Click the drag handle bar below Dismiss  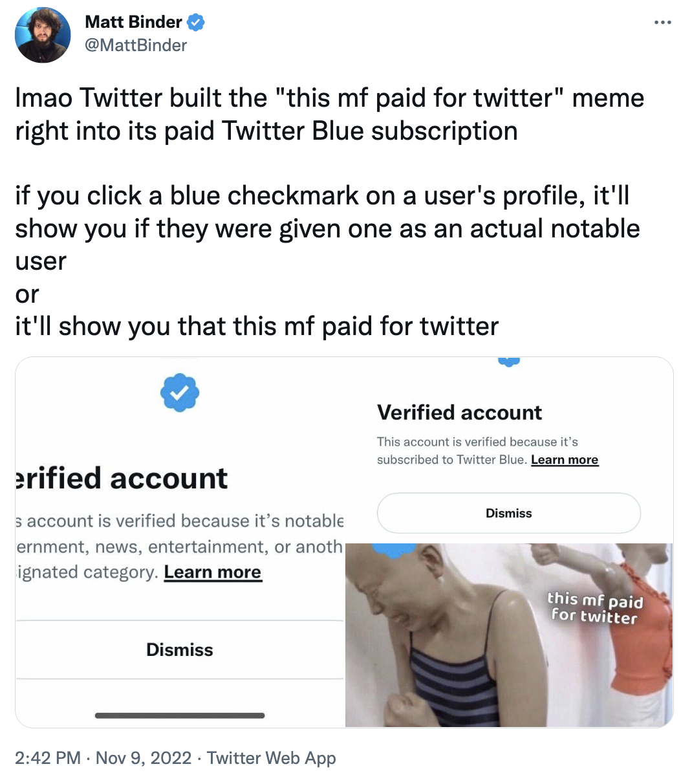(x=180, y=716)
